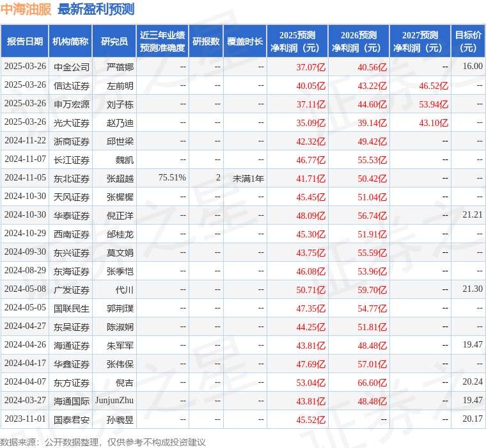Click researcher 邰桂龙
Viewport: 486px width, 448px height.
tap(120, 234)
